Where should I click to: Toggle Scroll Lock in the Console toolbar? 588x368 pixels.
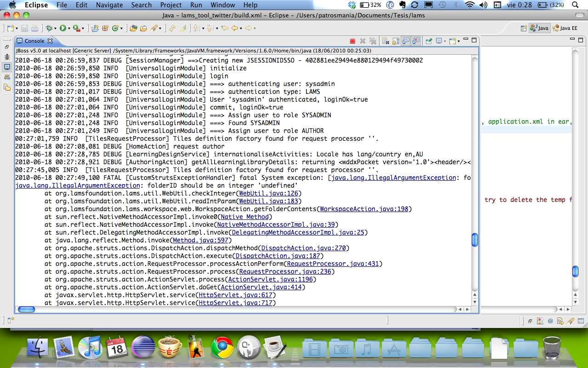[x=395, y=41]
